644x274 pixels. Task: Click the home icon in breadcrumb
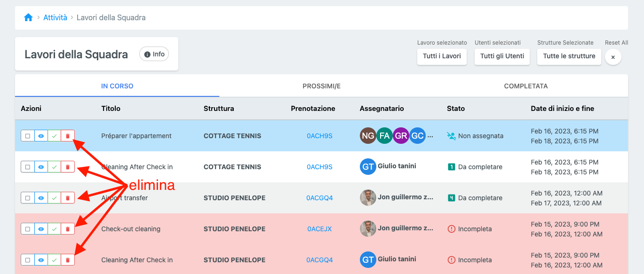point(28,18)
